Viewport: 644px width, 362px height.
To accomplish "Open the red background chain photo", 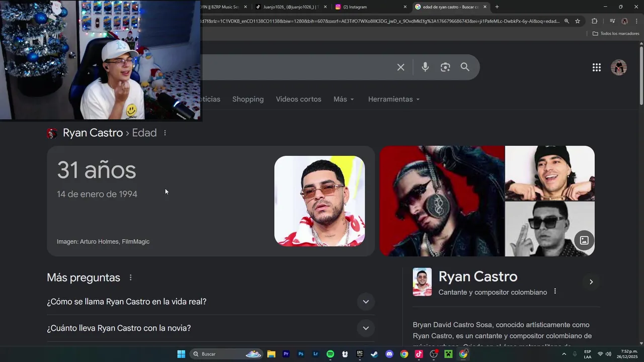I will [442, 201].
